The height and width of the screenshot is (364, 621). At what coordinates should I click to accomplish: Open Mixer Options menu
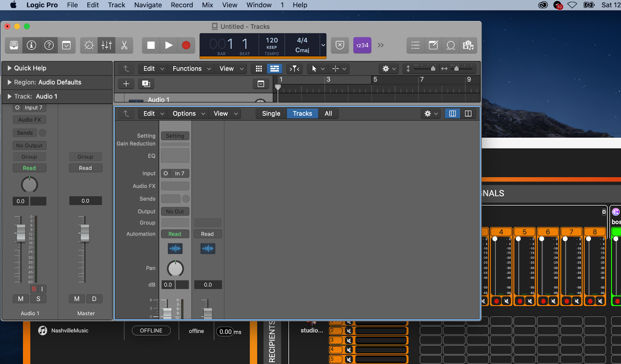[x=189, y=114]
